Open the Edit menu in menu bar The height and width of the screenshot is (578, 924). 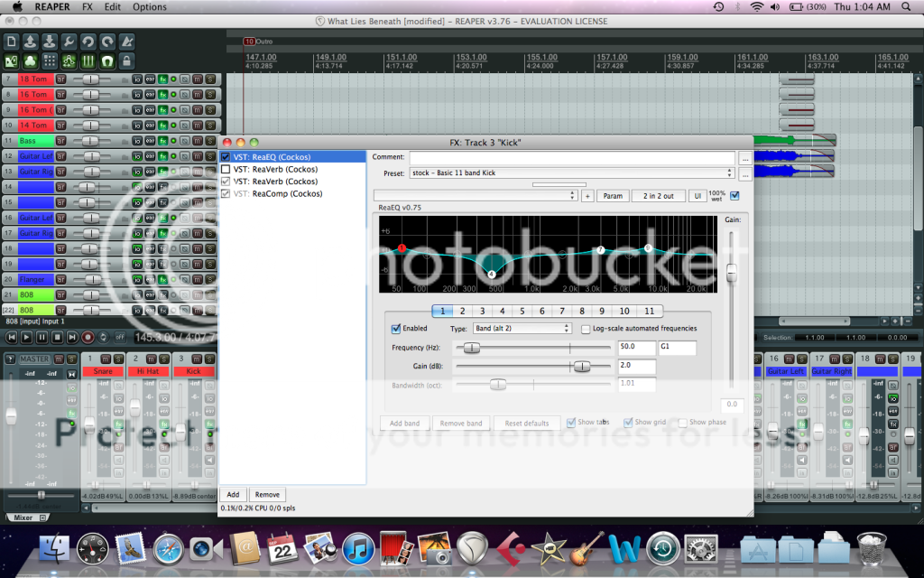pyautogui.click(x=113, y=7)
